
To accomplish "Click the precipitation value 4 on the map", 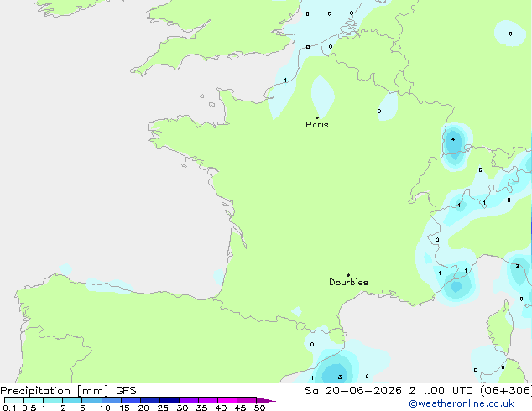I will pos(453,139).
